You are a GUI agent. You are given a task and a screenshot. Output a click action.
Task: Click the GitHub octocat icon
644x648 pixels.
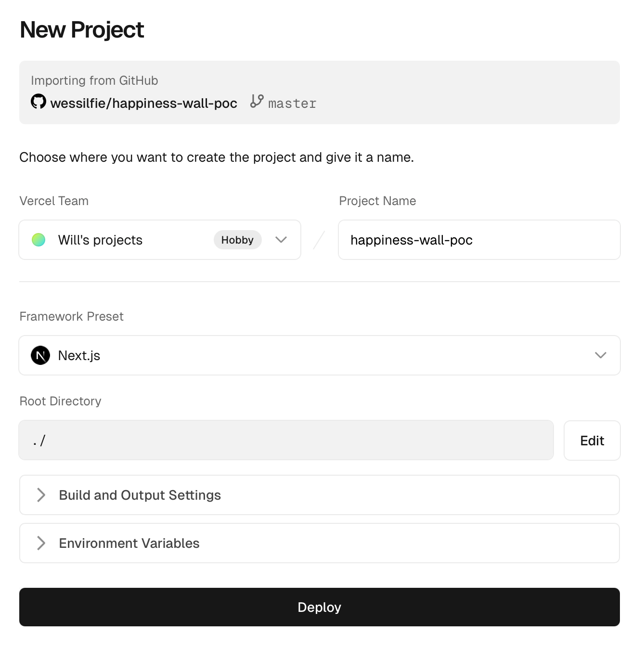coord(39,102)
